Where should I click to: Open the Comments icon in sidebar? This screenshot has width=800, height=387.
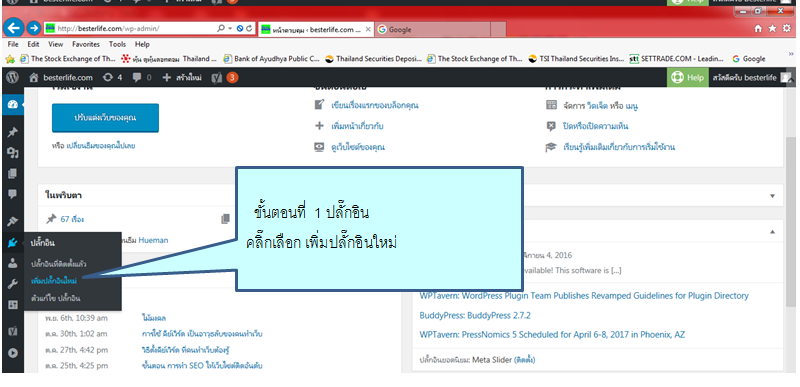[x=13, y=194]
